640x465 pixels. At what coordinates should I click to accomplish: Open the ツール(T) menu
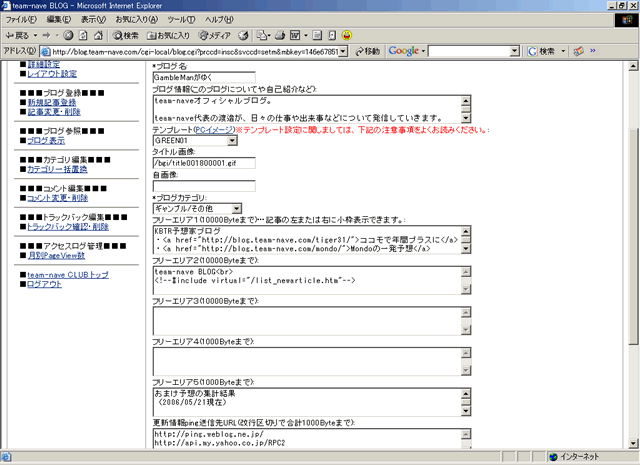tap(180, 19)
